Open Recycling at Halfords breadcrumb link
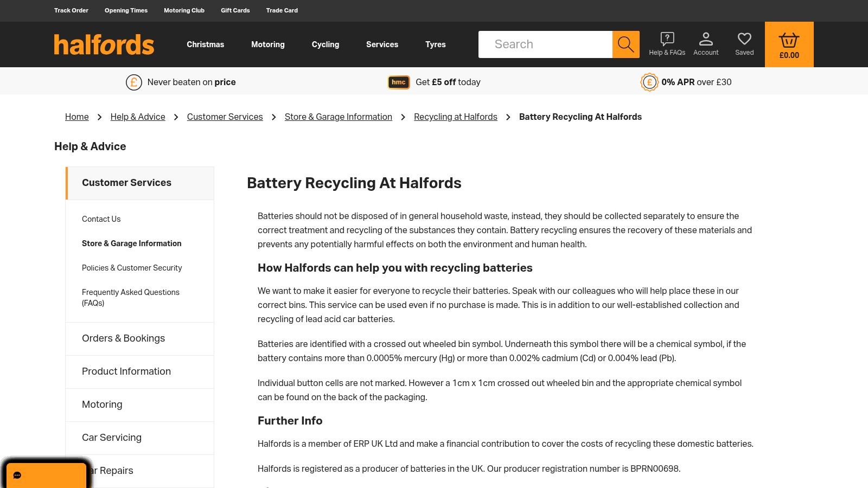This screenshot has height=488, width=868. click(x=455, y=117)
